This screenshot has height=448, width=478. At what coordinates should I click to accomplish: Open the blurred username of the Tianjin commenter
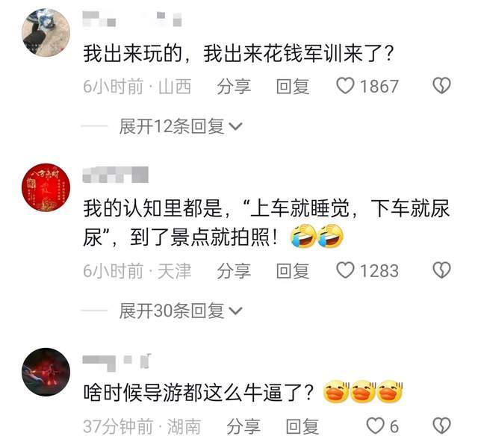click(x=116, y=175)
